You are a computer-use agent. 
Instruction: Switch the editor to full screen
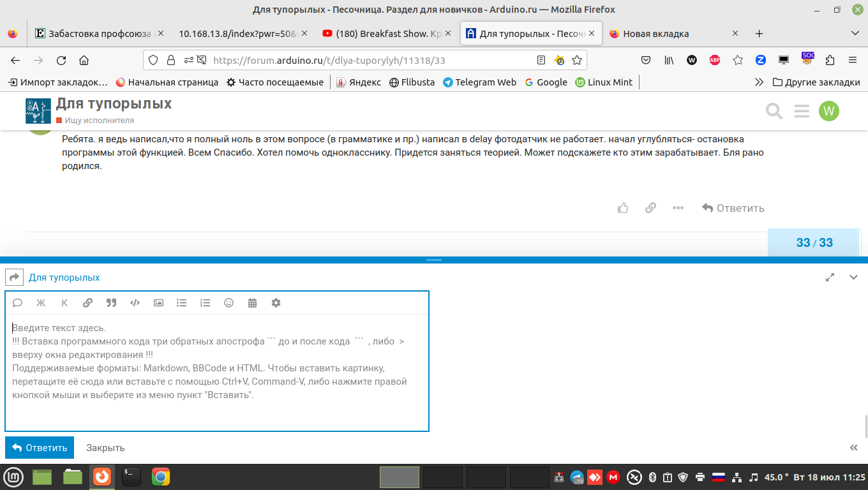pyautogui.click(x=830, y=278)
